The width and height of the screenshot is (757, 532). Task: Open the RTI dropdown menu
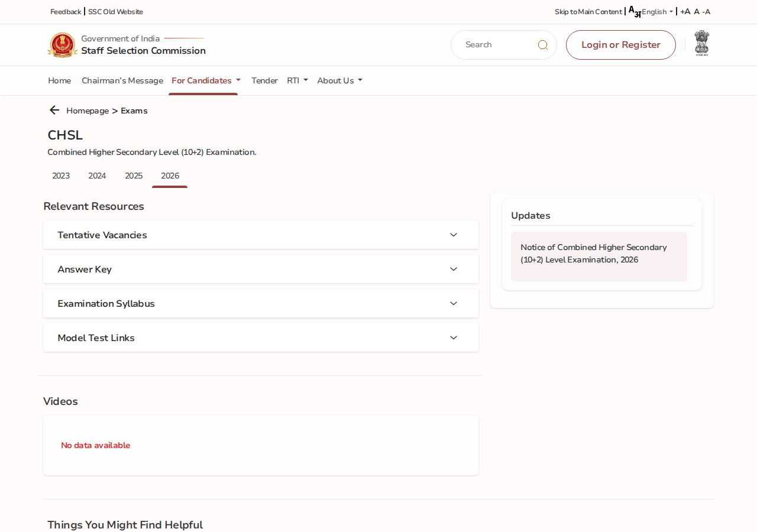(297, 80)
